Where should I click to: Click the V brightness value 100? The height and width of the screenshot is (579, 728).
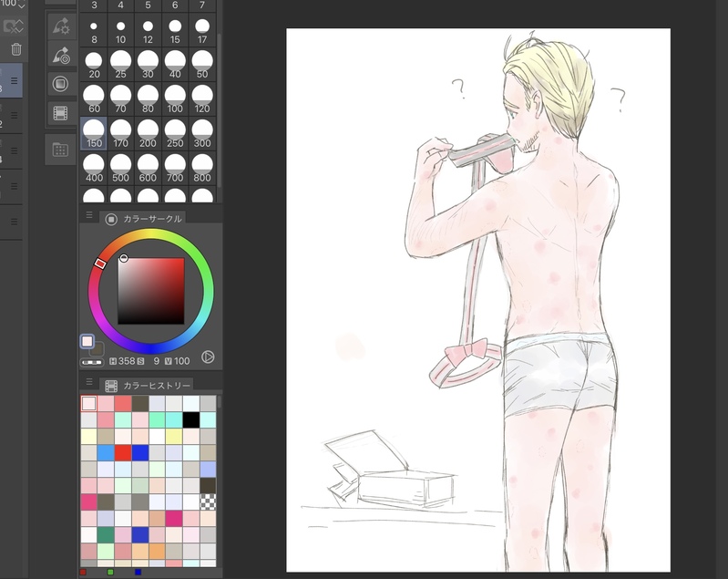tap(181, 361)
